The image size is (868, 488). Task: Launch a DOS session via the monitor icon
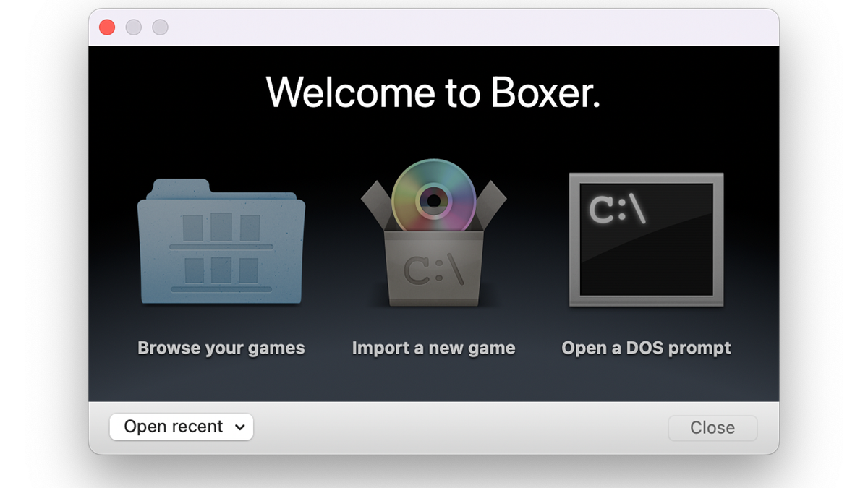click(x=646, y=239)
